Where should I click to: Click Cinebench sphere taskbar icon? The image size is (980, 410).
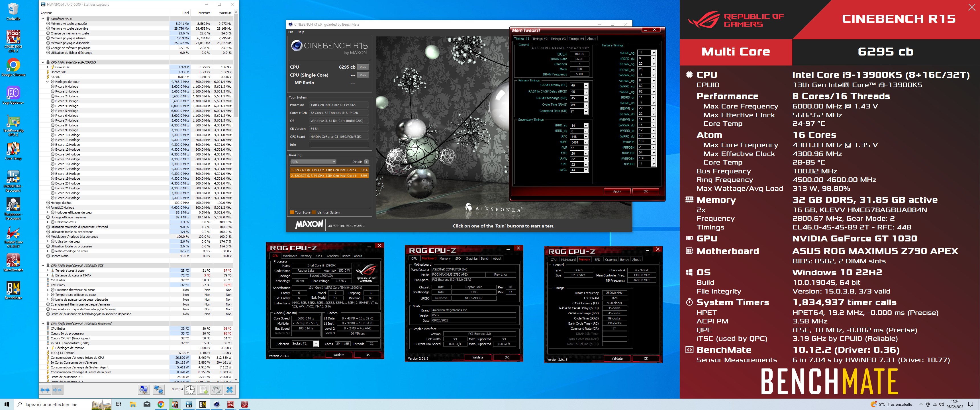coord(217,404)
